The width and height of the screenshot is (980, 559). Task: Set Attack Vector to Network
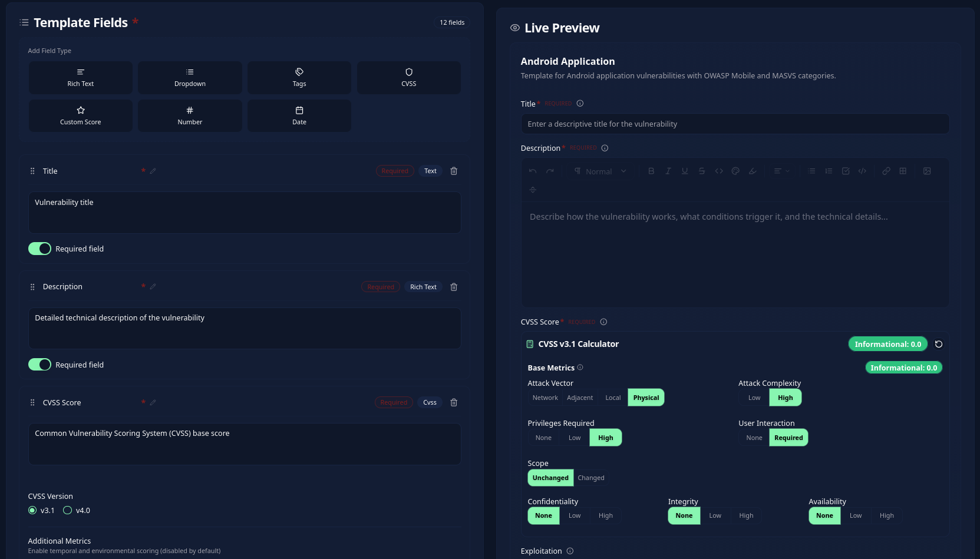coord(545,398)
